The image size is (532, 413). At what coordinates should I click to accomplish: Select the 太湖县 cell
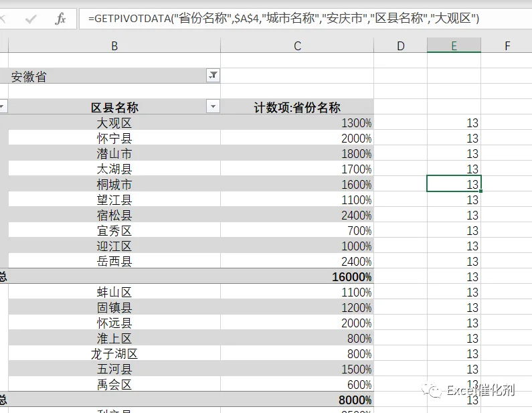[114, 169]
